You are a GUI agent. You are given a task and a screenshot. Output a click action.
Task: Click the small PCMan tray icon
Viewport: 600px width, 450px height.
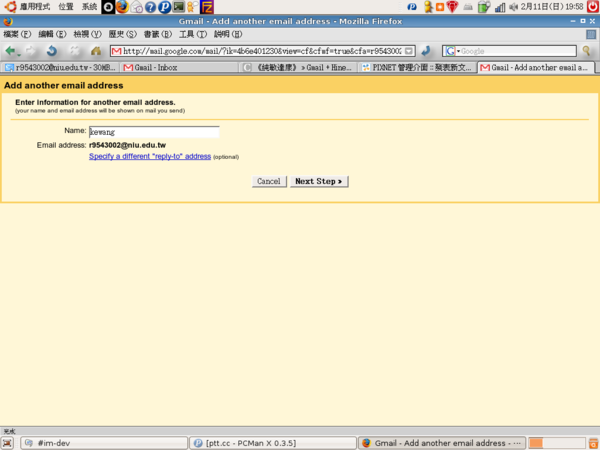pyautogui.click(x=412, y=7)
